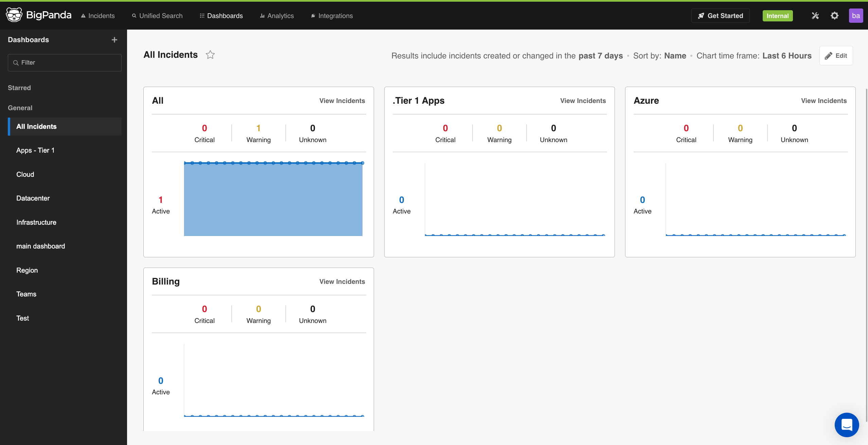
Task: Star the All Incidents dashboard
Action: point(210,55)
